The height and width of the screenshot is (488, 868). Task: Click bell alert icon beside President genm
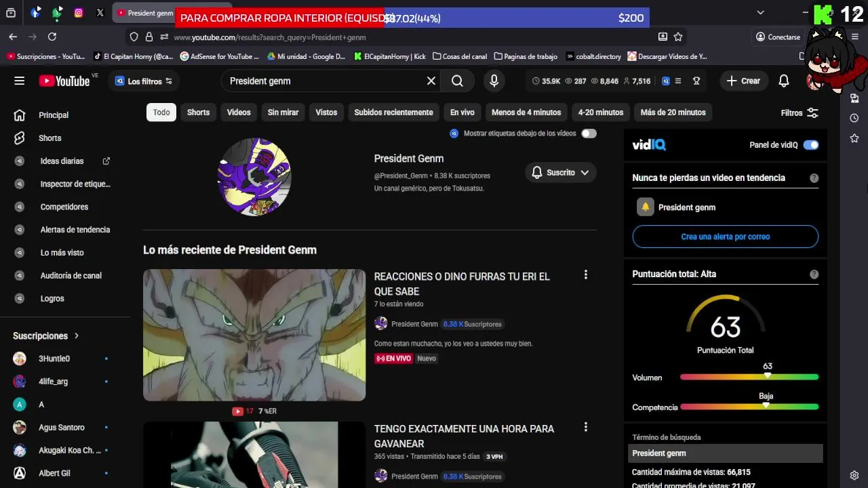click(x=646, y=207)
